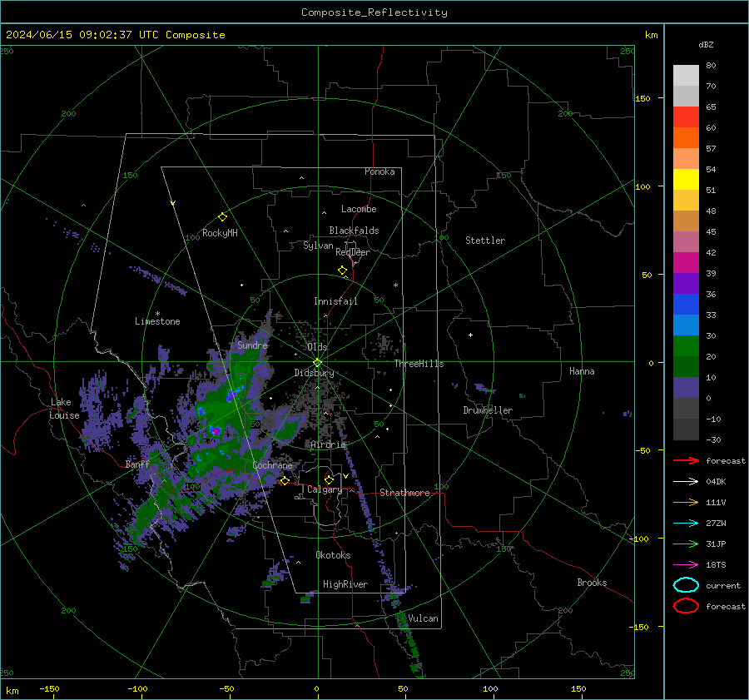Click the Strathmore town label

click(404, 493)
